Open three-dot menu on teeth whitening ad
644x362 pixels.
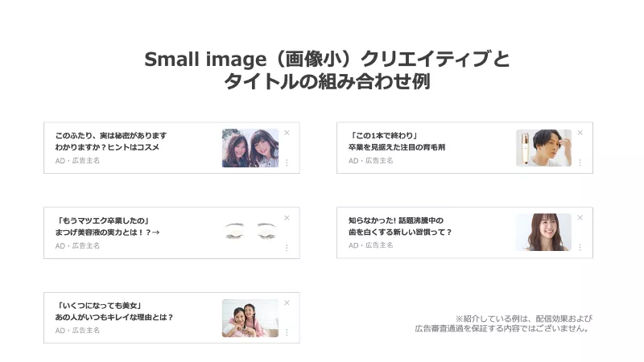coord(580,248)
